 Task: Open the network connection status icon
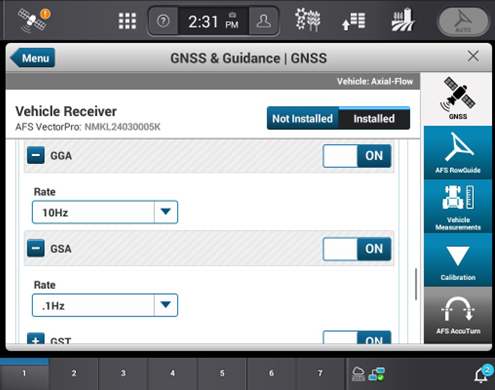[377, 374]
